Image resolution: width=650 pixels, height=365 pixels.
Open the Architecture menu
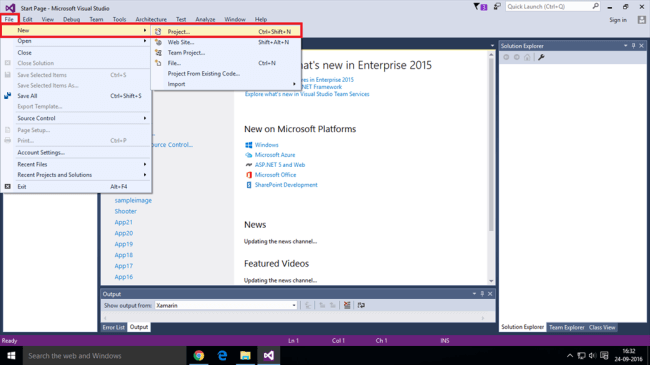click(151, 19)
